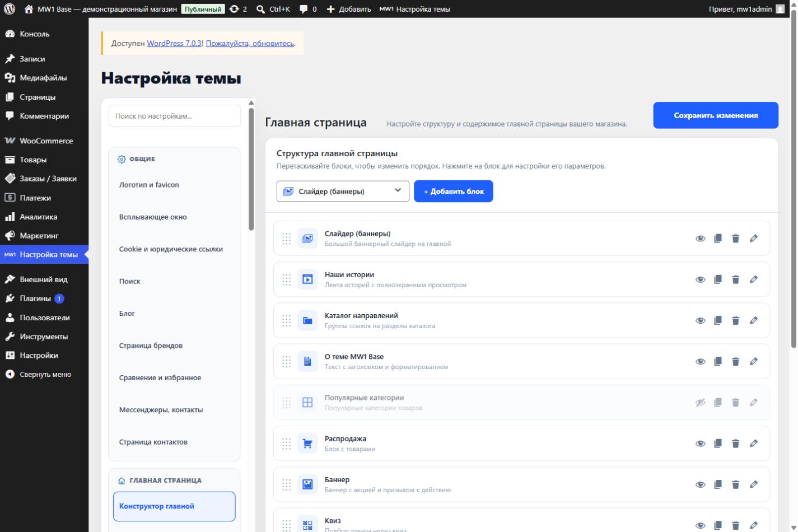Delete the Каталог направлений block
Viewport: 798px width, 532px height.
click(736, 320)
